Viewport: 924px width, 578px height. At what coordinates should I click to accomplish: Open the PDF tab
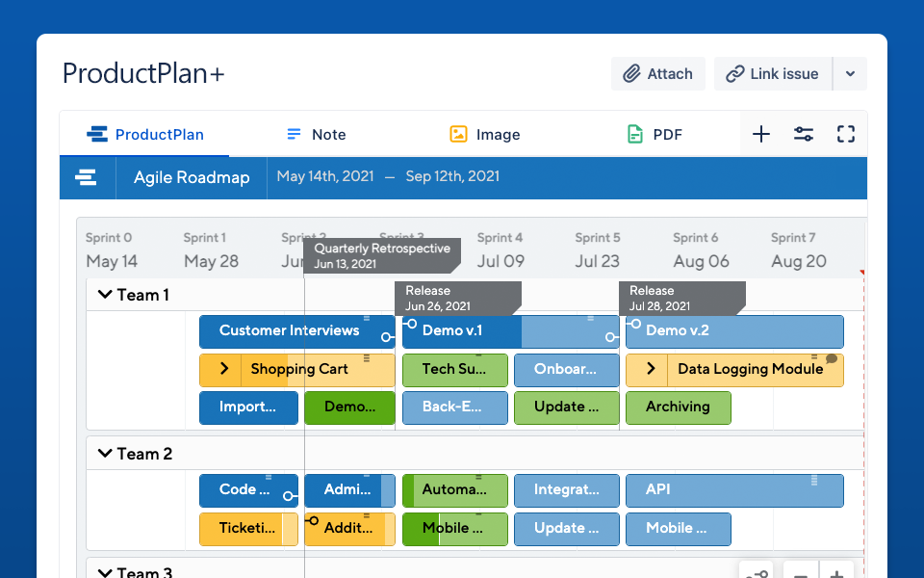point(654,135)
